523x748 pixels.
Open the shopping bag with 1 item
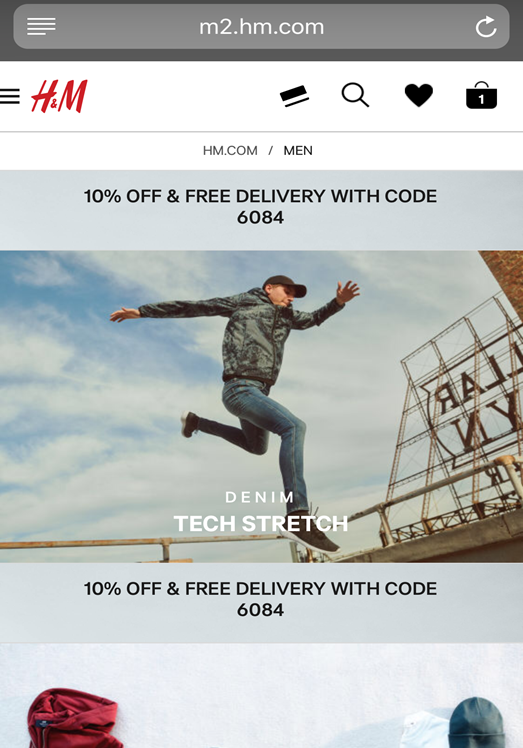481,95
